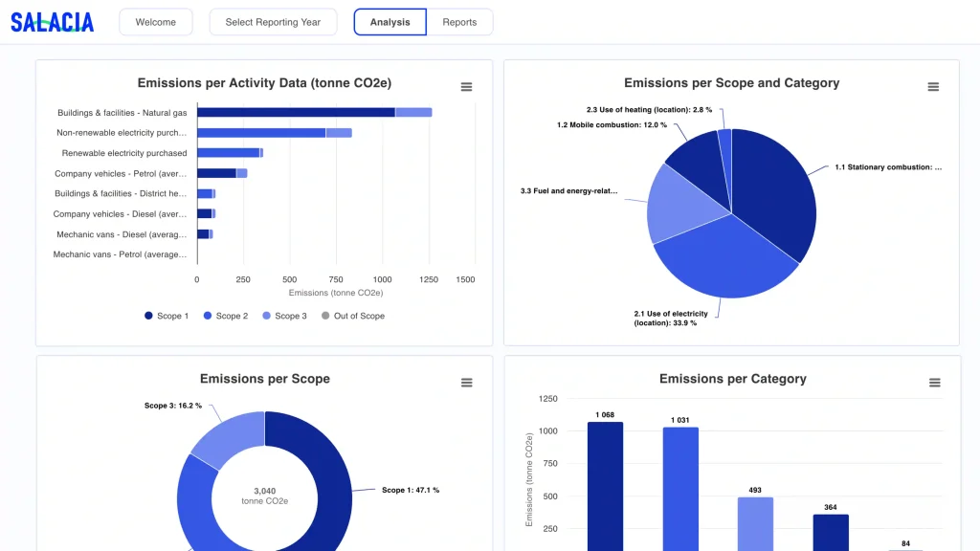
Task: Switch to the Reports tab
Action: 459,22
